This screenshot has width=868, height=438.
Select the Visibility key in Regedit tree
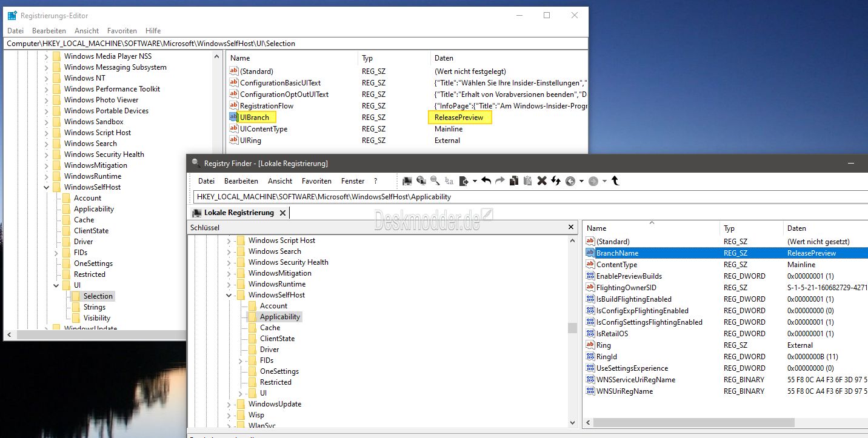[x=97, y=318]
